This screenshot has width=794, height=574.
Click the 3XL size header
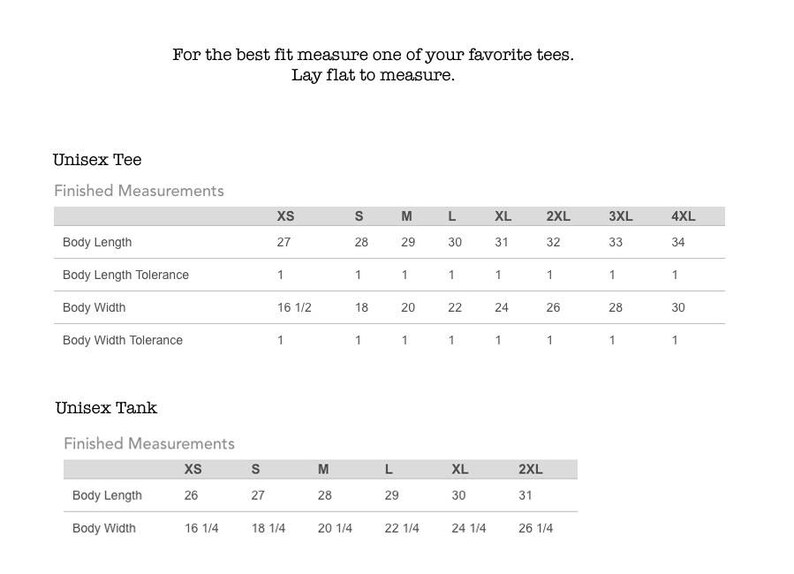point(620,216)
